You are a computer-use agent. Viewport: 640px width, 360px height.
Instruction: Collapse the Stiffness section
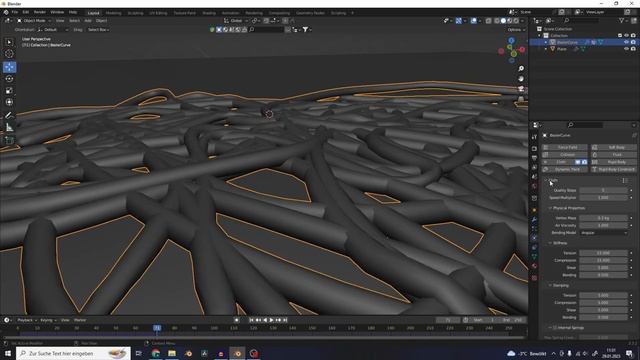pyautogui.click(x=558, y=243)
